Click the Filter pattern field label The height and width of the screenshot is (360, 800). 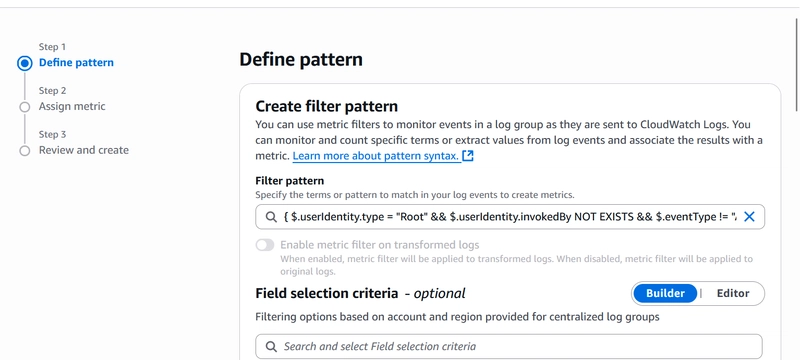pyautogui.click(x=290, y=181)
